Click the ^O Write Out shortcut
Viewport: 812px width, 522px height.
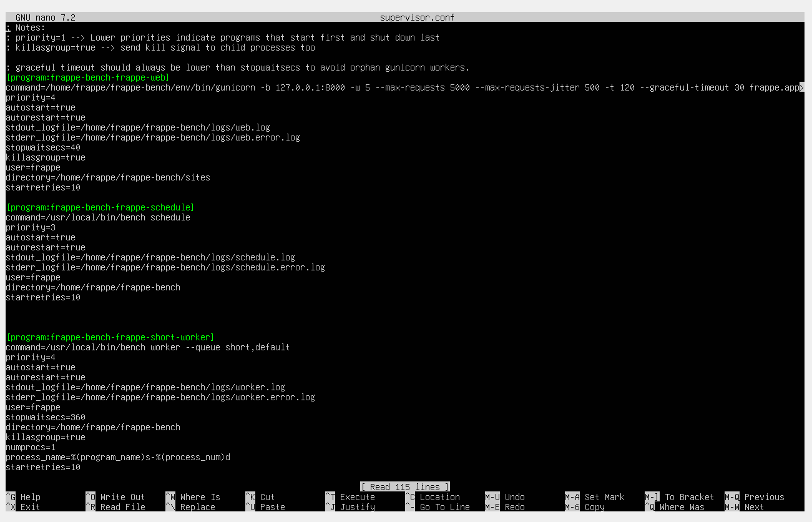tap(115, 497)
